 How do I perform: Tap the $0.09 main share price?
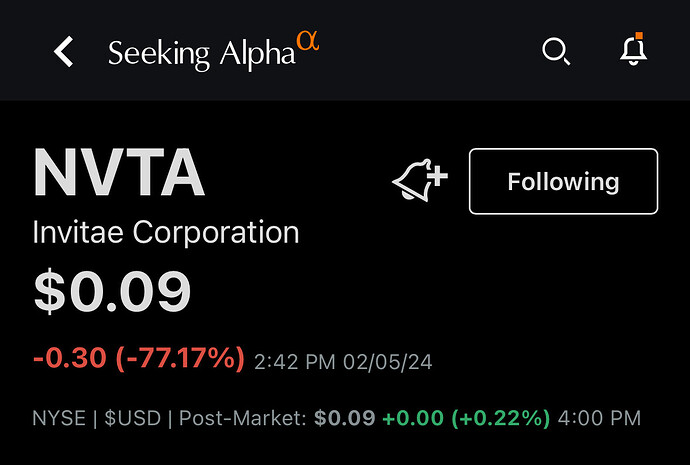click(x=112, y=291)
